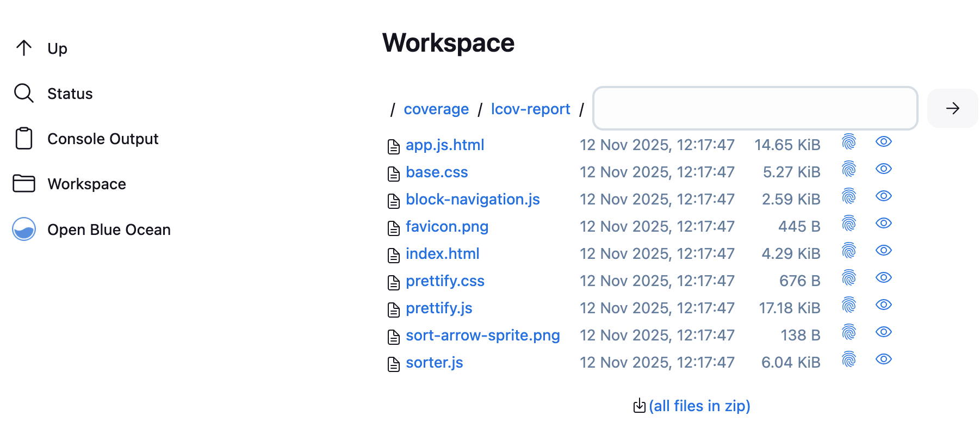Click the fingerprint icon for favicon.png
The width and height of the screenshot is (980, 434).
tap(848, 224)
